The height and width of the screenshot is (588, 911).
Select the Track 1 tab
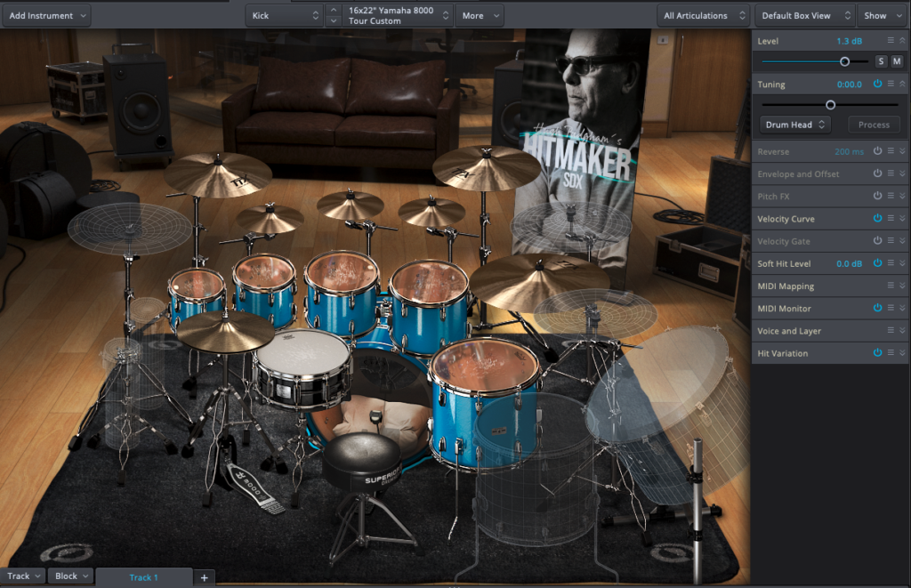[x=143, y=577]
